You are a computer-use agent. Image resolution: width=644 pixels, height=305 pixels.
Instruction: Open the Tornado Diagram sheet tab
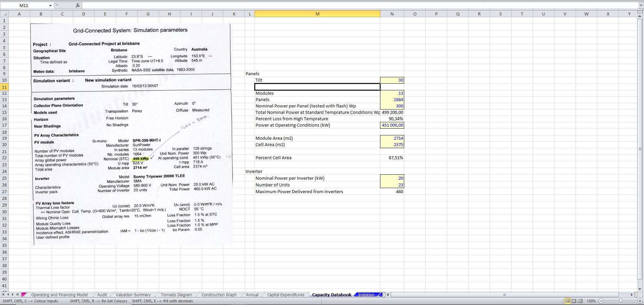pyautogui.click(x=176, y=295)
